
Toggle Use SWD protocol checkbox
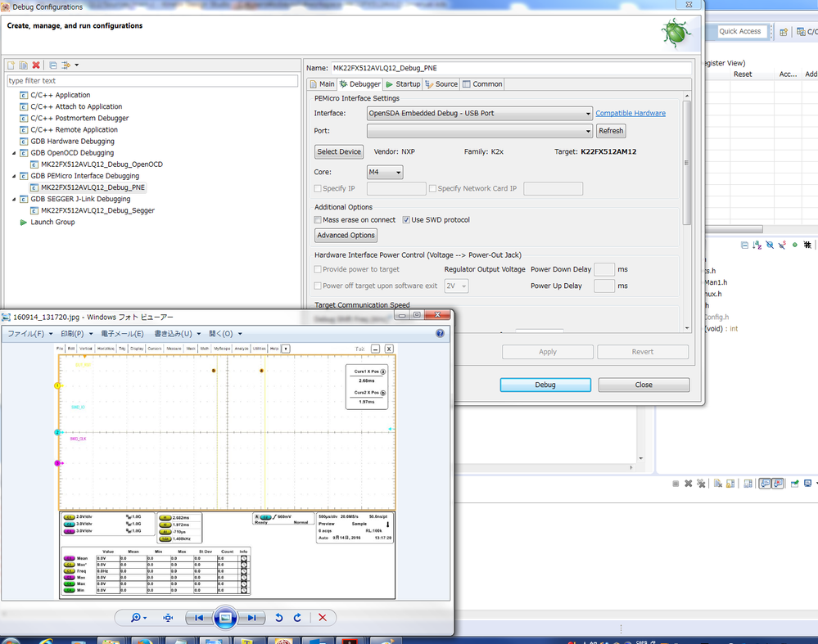point(406,220)
